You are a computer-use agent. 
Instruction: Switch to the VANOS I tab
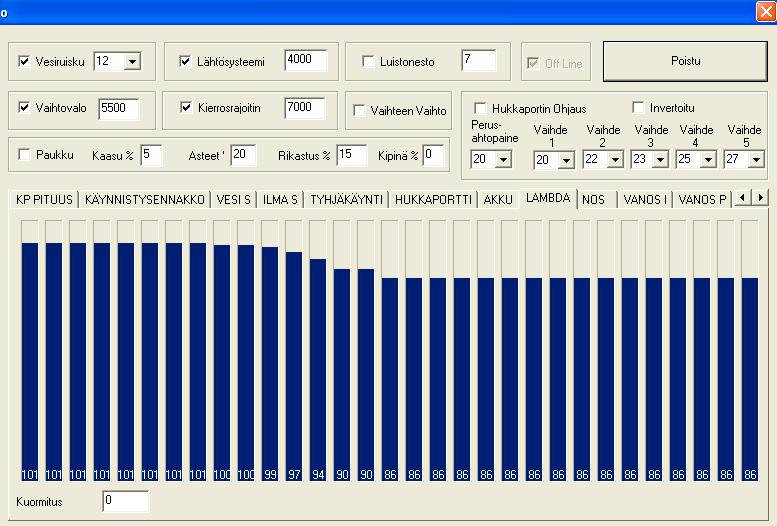[x=645, y=199]
